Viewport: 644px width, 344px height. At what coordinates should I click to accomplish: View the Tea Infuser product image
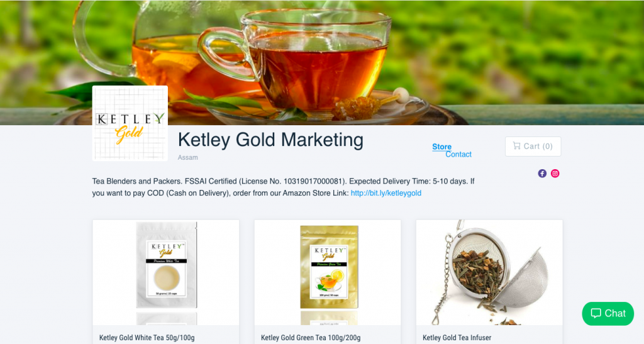[489, 272]
